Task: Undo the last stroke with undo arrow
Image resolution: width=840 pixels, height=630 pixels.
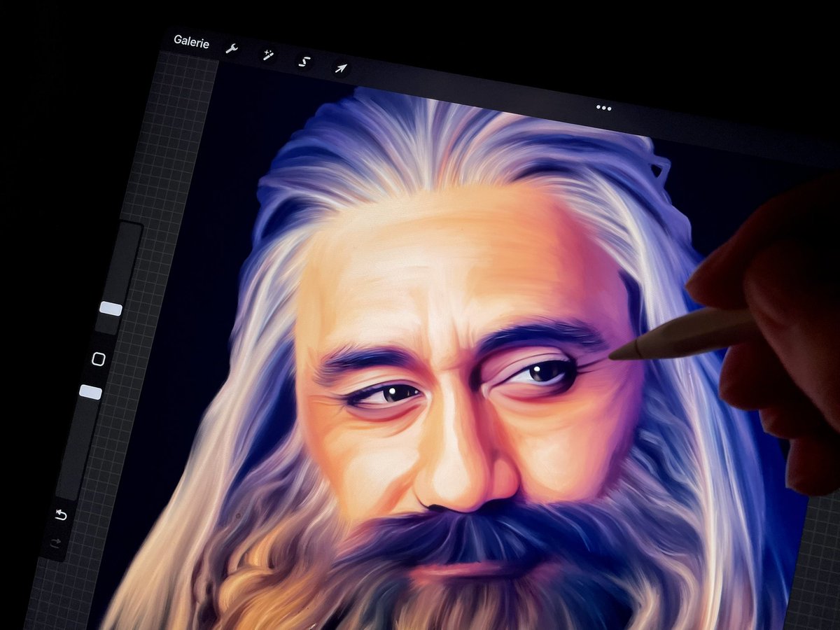Action: point(61,515)
